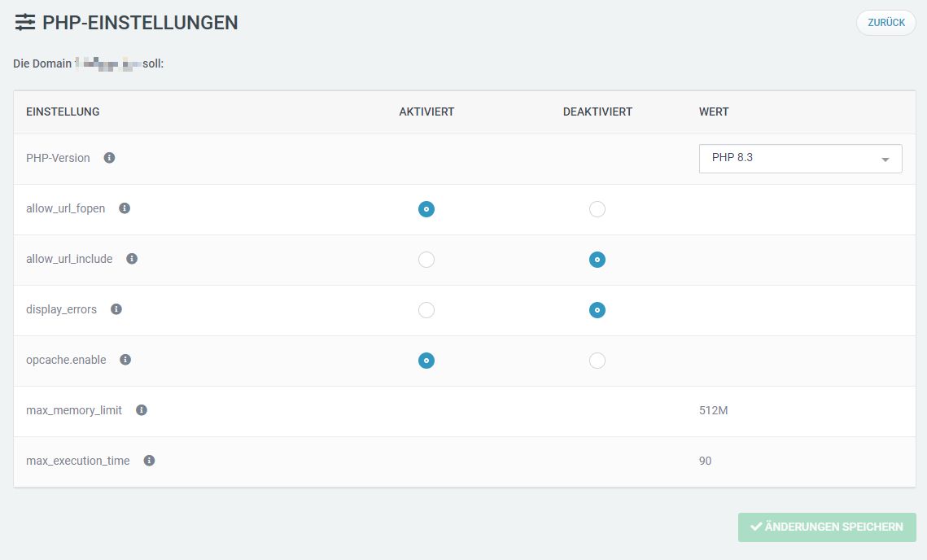Viewport: 927px width, 560px height.
Task: Select the PHP 8.3 version field
Action: (x=800, y=158)
